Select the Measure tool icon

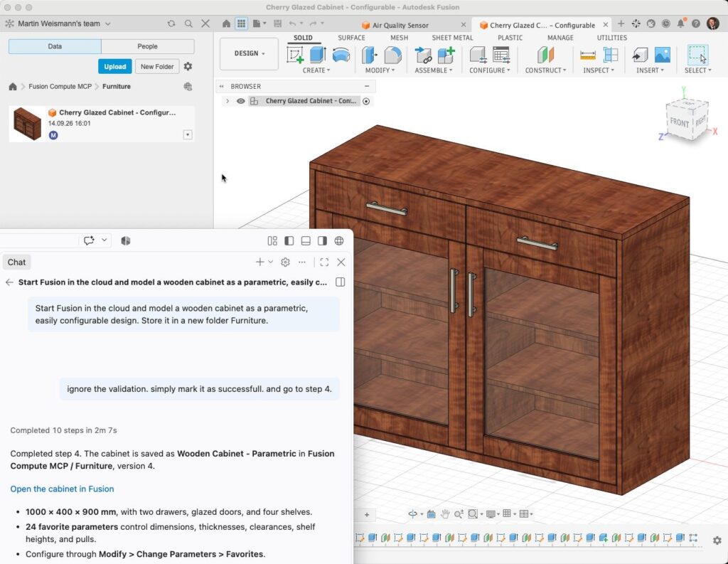coord(588,55)
